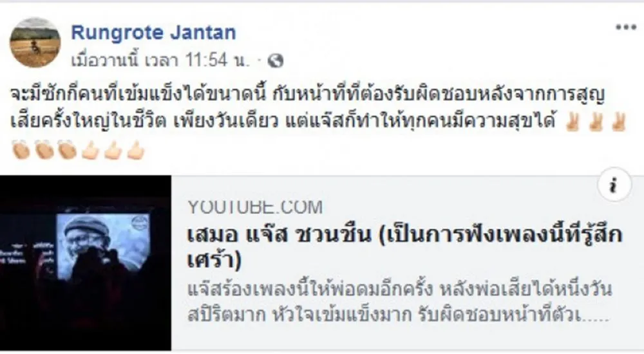The image size is (644, 354).
Task: Click the YOUTUBE.COM source label
Action: pos(255,207)
